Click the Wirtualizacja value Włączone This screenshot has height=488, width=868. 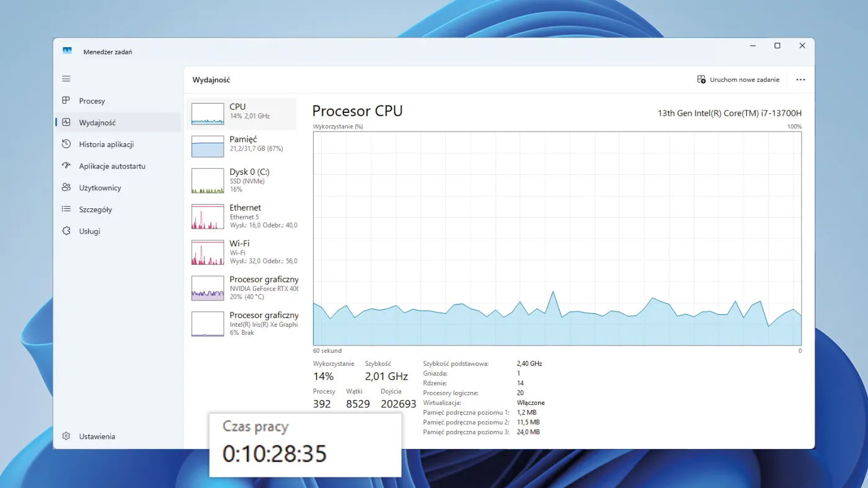(x=531, y=403)
